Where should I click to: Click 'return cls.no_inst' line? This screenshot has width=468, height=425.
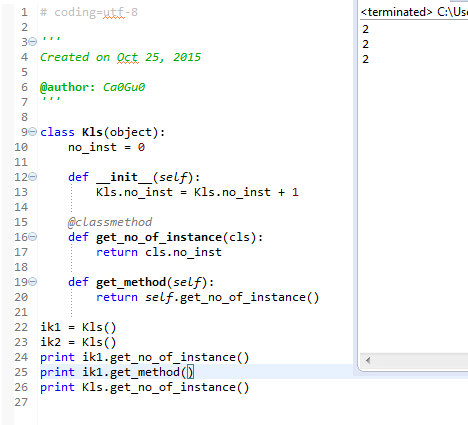pyautogui.click(x=159, y=252)
